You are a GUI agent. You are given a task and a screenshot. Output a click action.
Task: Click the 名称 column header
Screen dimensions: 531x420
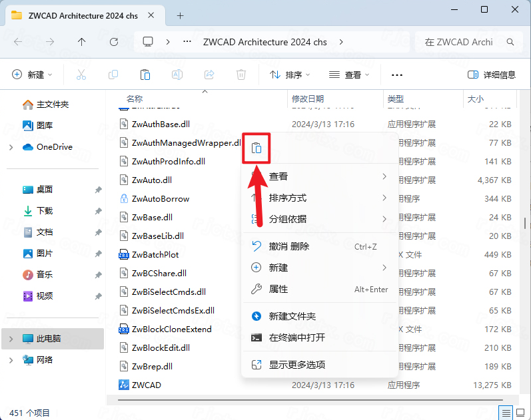(x=135, y=99)
